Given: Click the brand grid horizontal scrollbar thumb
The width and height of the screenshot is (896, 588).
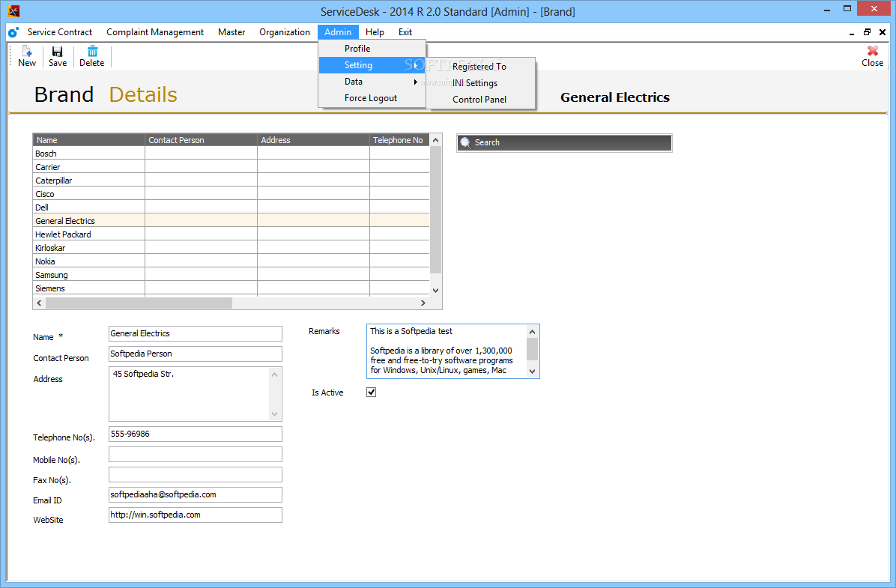Looking at the screenshot, I should pyautogui.click(x=139, y=303).
